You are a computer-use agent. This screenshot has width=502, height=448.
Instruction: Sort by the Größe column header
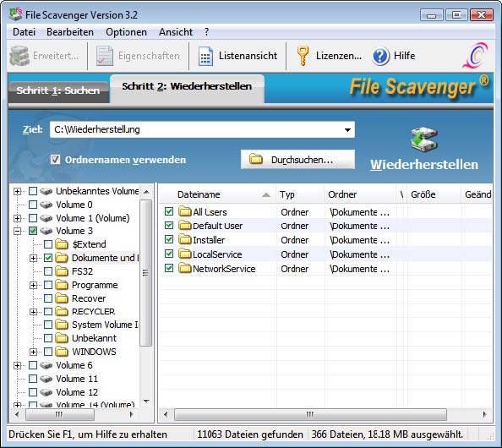coord(434,194)
